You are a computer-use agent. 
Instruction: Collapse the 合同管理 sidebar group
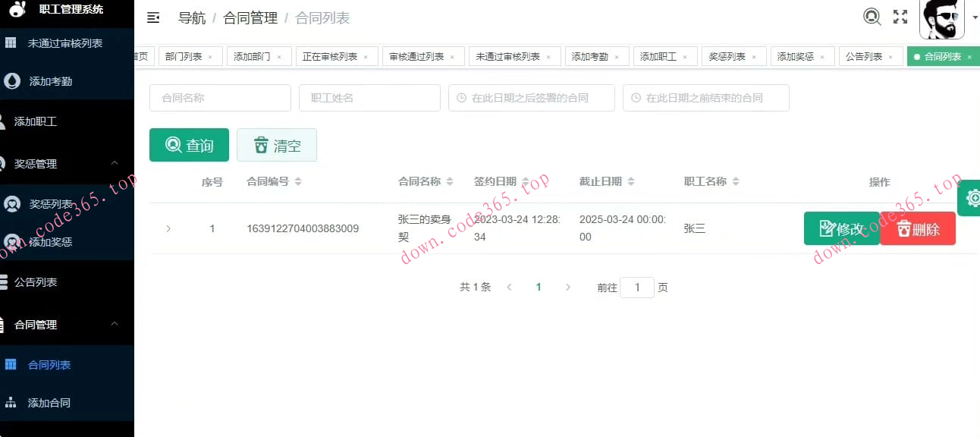(114, 324)
